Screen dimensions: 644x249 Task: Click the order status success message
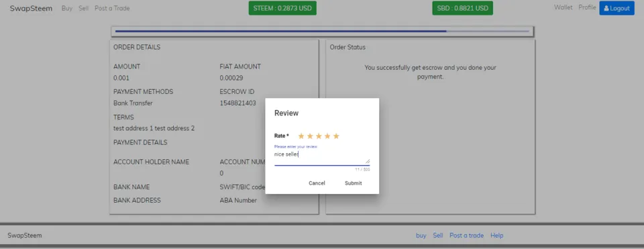coord(431,72)
